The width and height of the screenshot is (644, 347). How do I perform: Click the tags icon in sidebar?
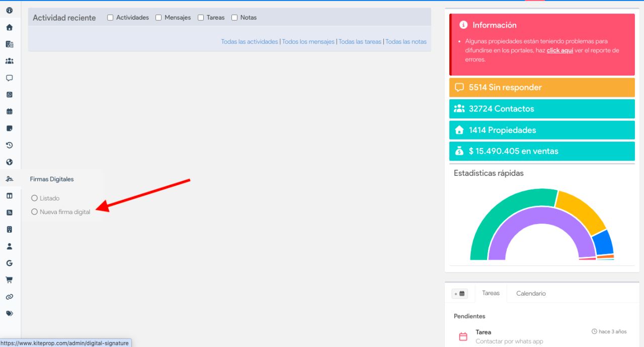click(x=9, y=313)
